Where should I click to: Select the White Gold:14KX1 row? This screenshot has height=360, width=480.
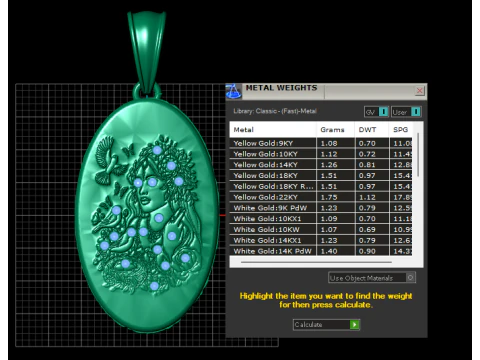pyautogui.click(x=321, y=240)
